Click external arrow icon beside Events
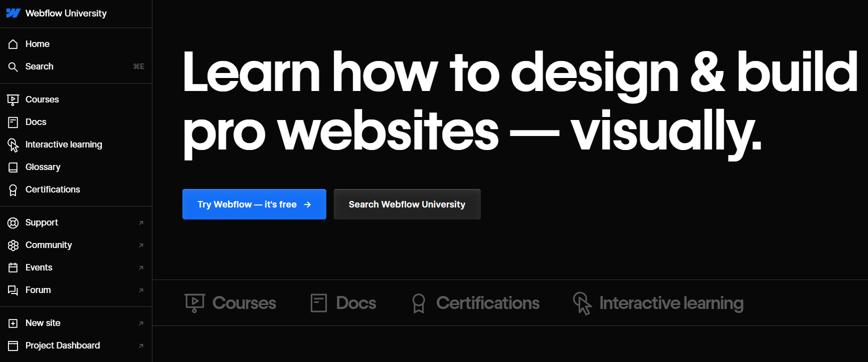This screenshot has height=362, width=868. click(x=141, y=268)
